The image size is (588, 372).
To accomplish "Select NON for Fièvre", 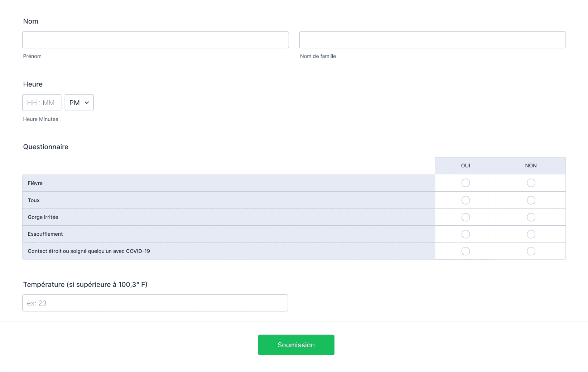I will 531,183.
